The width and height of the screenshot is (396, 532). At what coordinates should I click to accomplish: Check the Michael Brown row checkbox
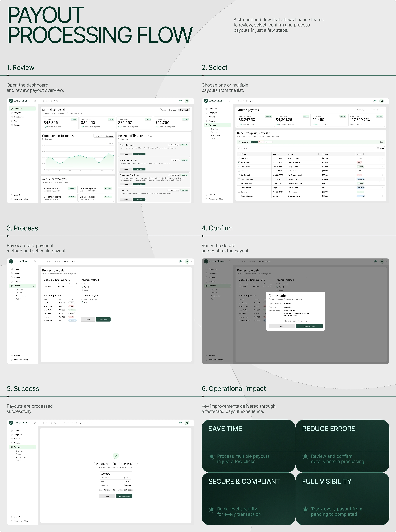(x=239, y=183)
